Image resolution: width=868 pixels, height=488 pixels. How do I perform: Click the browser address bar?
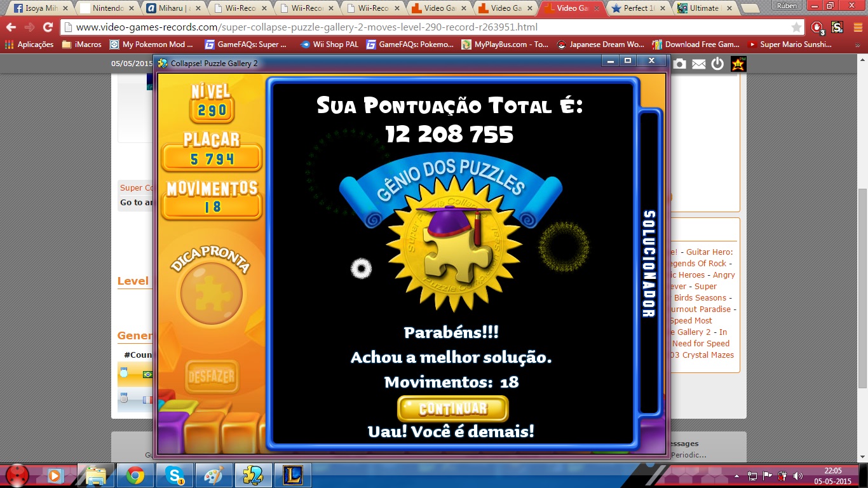426,27
